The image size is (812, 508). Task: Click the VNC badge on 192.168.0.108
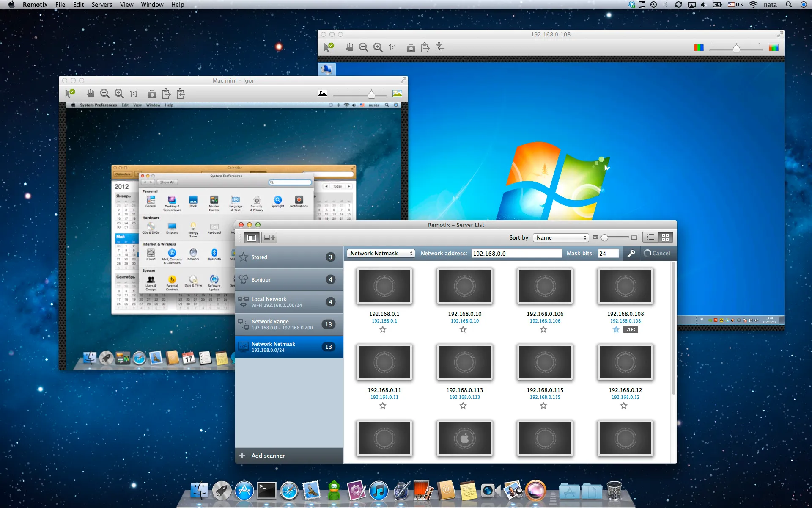[x=631, y=329]
